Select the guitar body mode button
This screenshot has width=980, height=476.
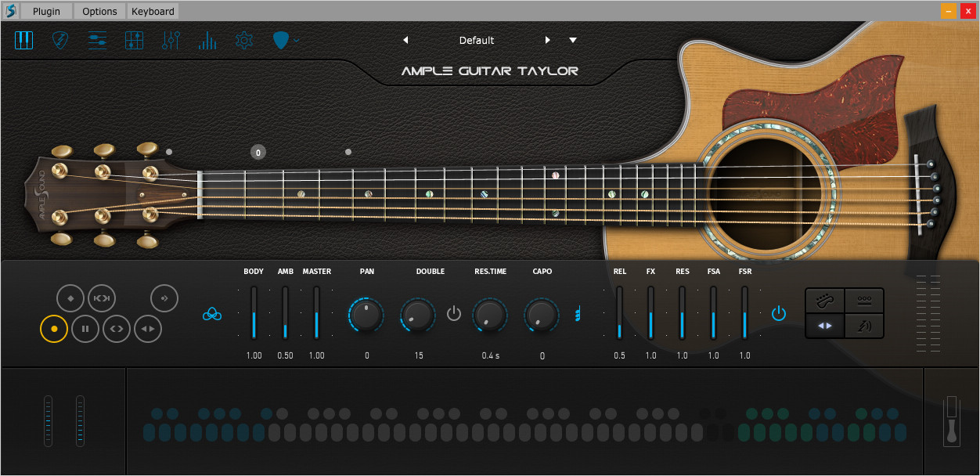(x=825, y=301)
